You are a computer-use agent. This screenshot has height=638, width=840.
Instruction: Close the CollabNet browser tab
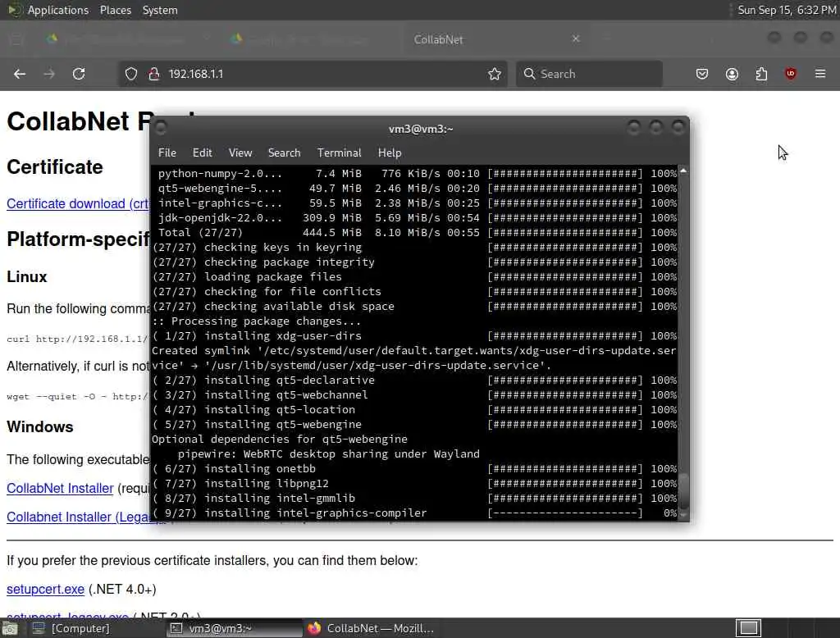click(x=576, y=39)
